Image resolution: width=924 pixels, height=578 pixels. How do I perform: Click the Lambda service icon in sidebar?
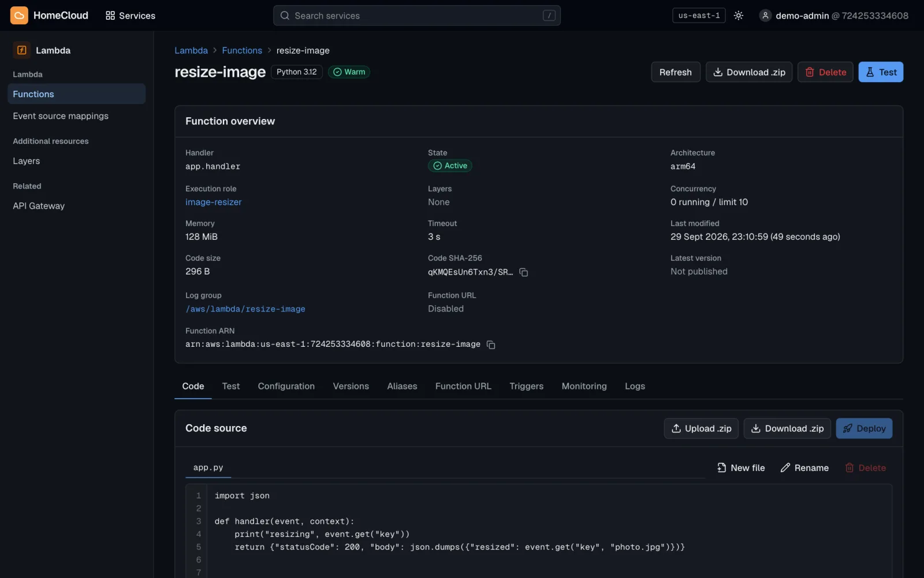22,50
